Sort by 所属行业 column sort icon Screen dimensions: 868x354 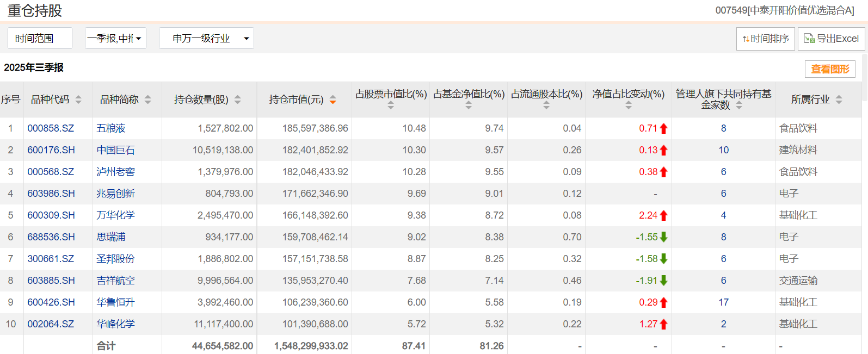click(x=839, y=100)
